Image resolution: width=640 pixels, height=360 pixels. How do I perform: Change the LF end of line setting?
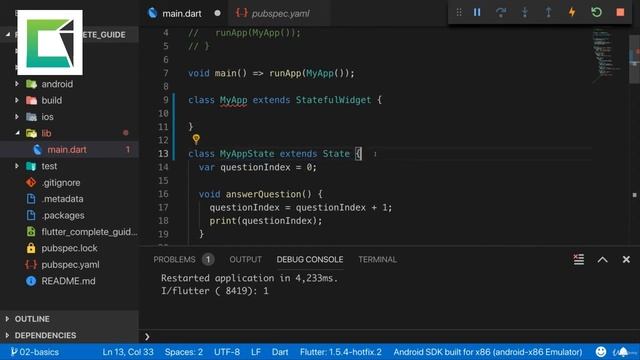click(x=256, y=352)
